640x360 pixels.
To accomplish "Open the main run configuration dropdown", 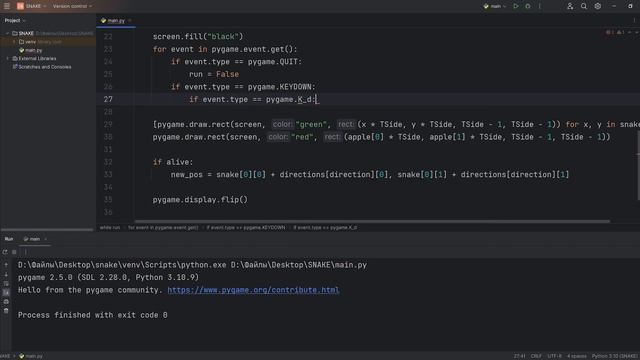I will pos(495,6).
